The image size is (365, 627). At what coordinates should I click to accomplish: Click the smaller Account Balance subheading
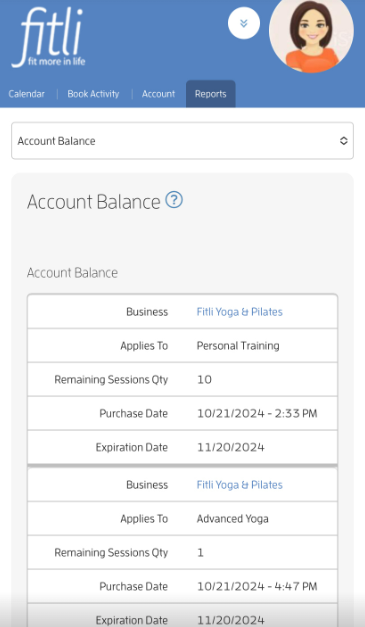click(x=72, y=273)
